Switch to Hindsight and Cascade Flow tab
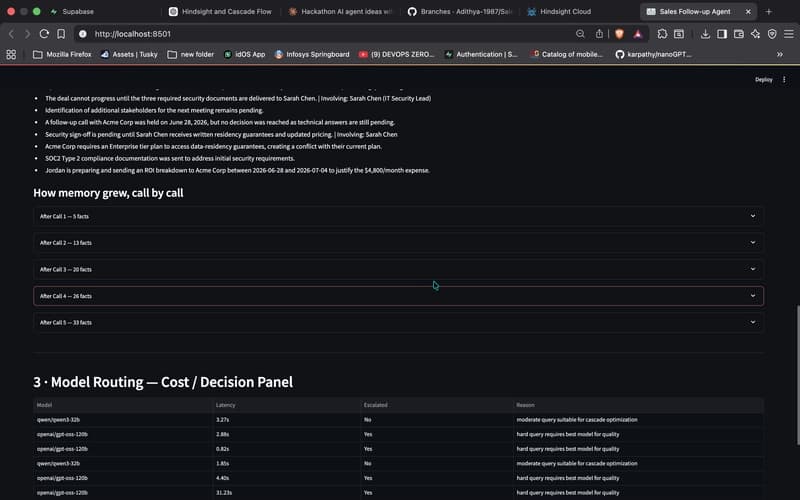800x500 pixels. 221,11
